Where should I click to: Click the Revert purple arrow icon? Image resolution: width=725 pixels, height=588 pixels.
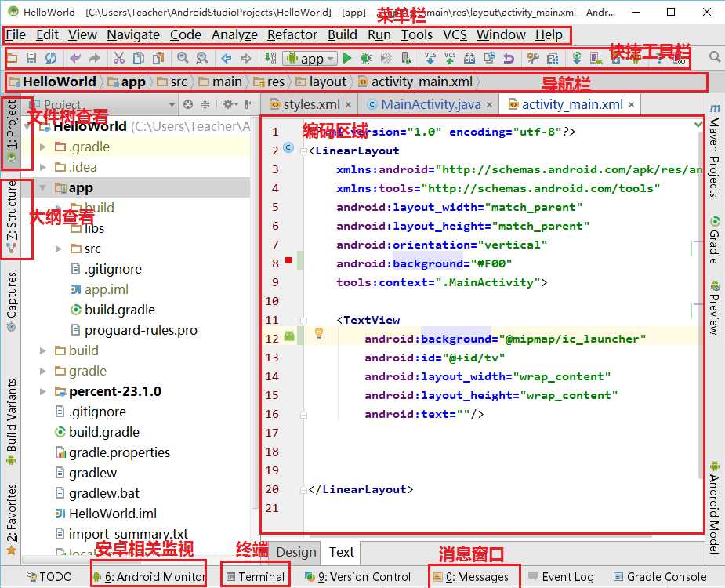(x=509, y=58)
